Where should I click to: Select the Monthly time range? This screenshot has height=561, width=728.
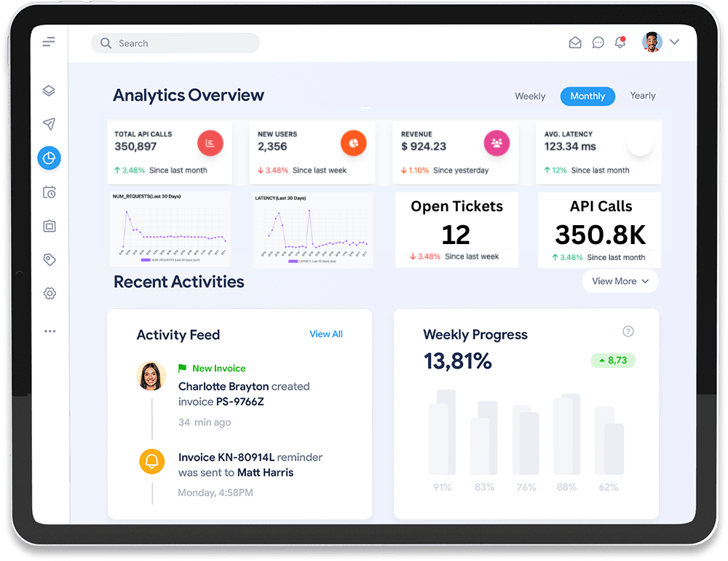pos(587,96)
